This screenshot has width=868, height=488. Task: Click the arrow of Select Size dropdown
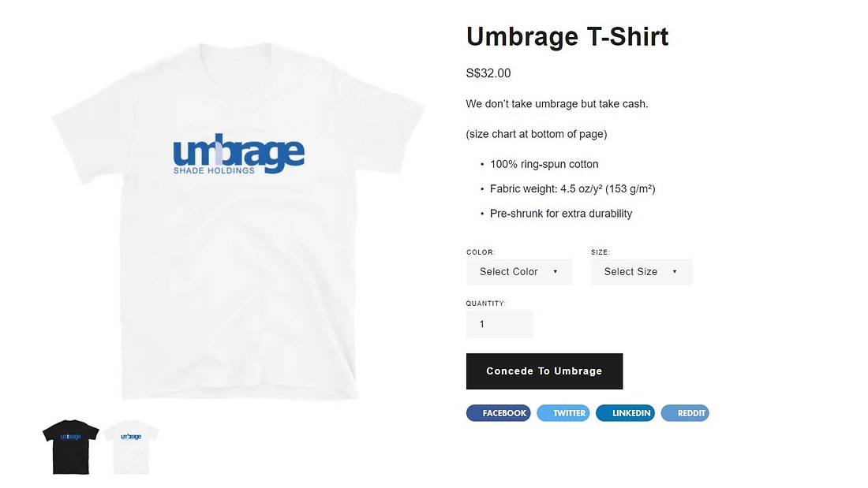tap(674, 272)
